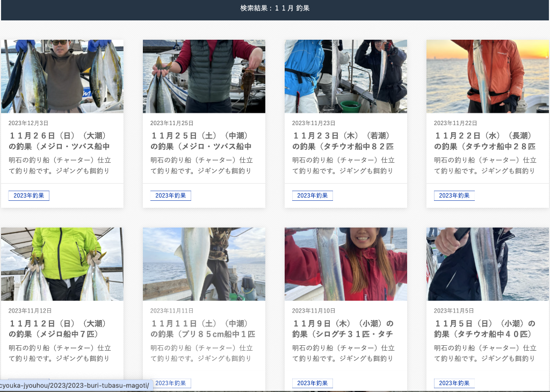Viewport: 550px width, 392px height.
Task: Open the 11月23日 tachiuo post photo
Action: click(346, 76)
